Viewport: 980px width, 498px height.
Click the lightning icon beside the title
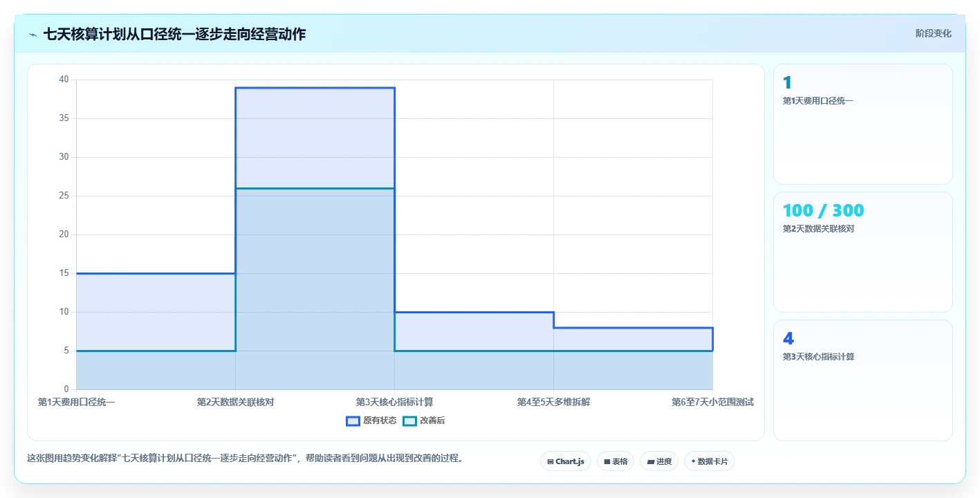(x=33, y=35)
